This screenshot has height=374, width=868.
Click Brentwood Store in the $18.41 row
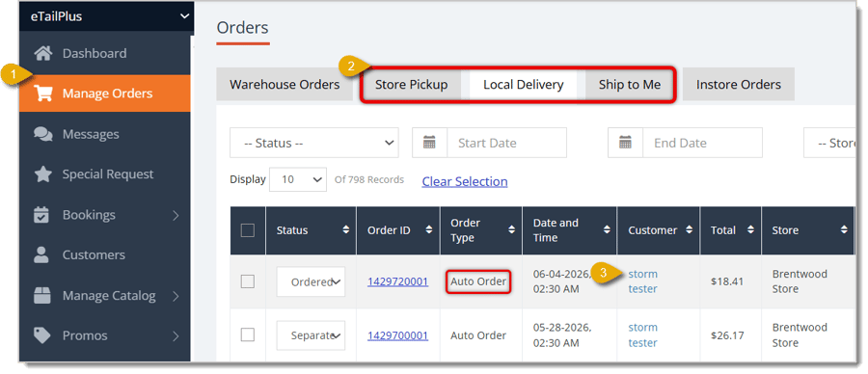[800, 281]
